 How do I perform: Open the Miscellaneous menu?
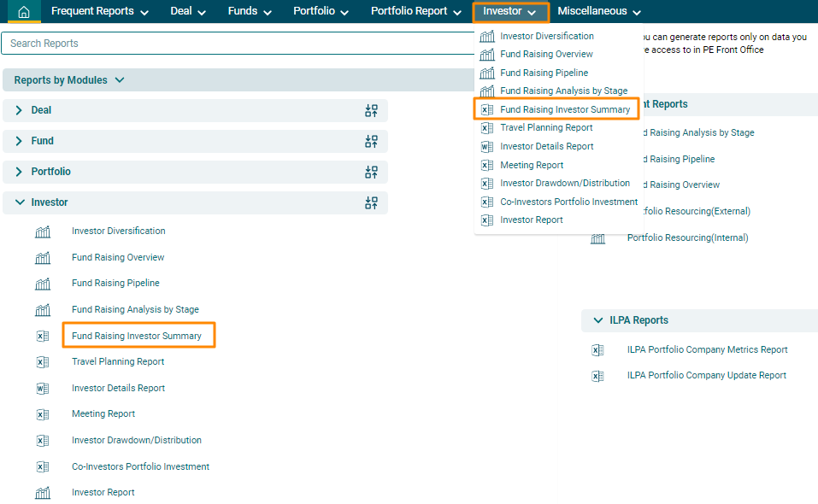pyautogui.click(x=599, y=12)
